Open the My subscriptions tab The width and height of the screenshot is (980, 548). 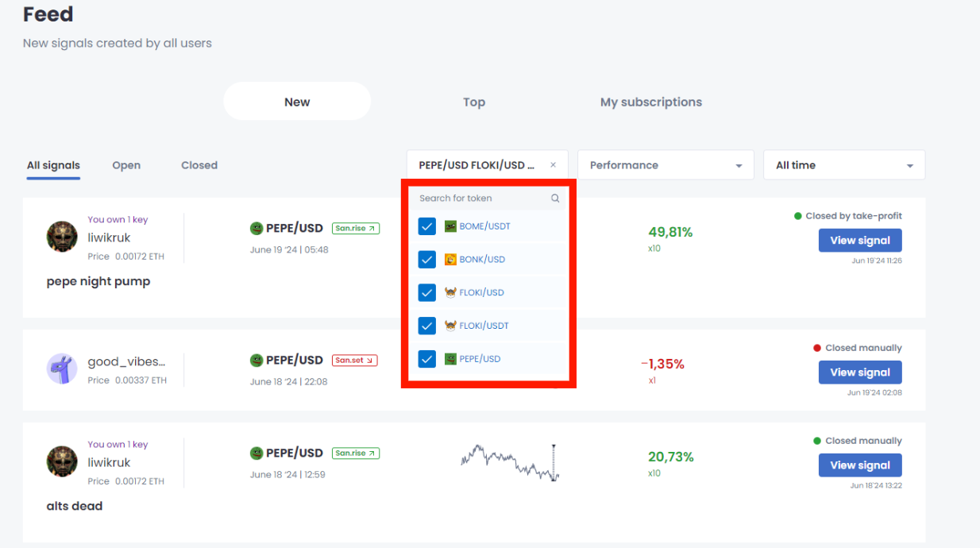click(651, 102)
